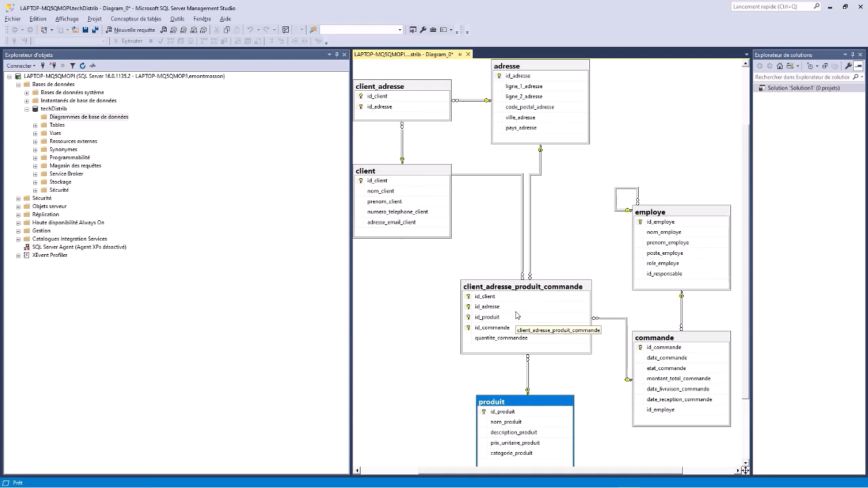
Task: Click the Undo icon in the toolbar
Action: click(x=250, y=29)
